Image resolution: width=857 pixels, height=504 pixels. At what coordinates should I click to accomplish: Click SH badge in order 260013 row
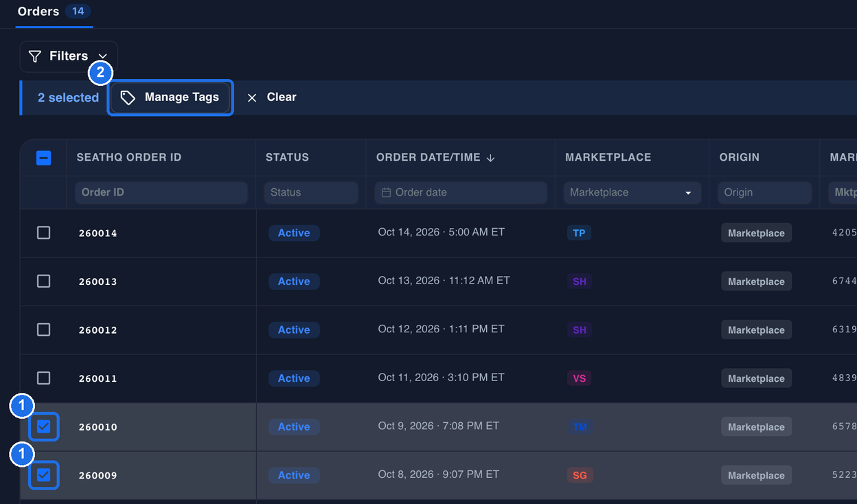580,282
